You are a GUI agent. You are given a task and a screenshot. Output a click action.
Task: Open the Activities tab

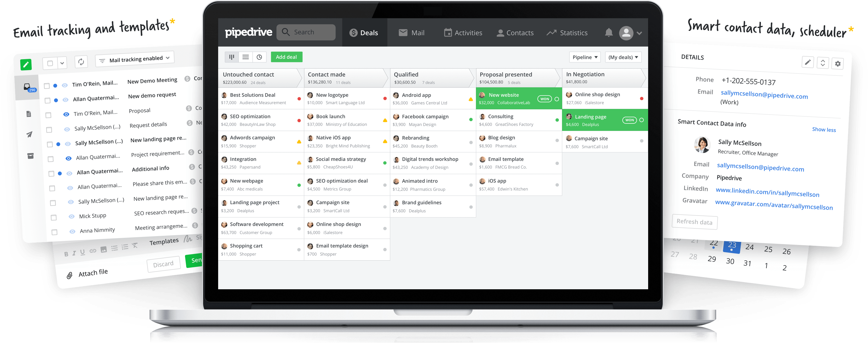click(x=463, y=32)
